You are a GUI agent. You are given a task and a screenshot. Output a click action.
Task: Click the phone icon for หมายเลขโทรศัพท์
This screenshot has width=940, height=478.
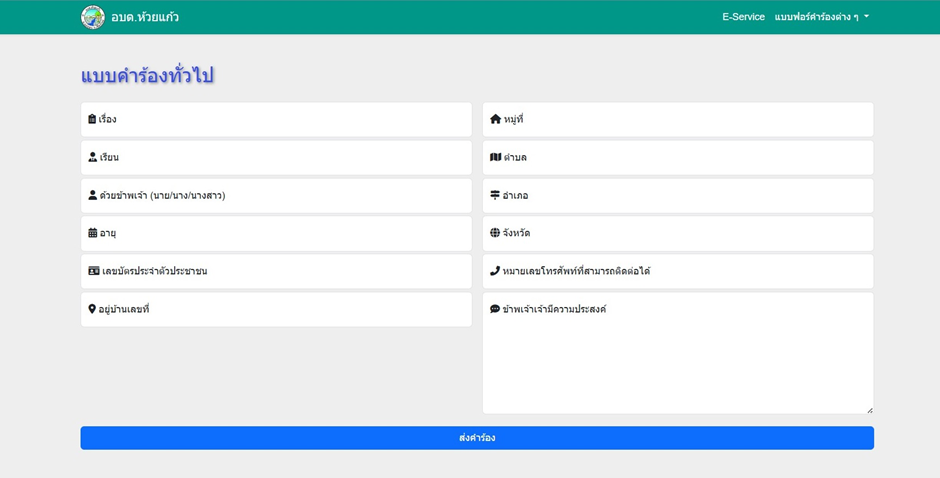(495, 271)
